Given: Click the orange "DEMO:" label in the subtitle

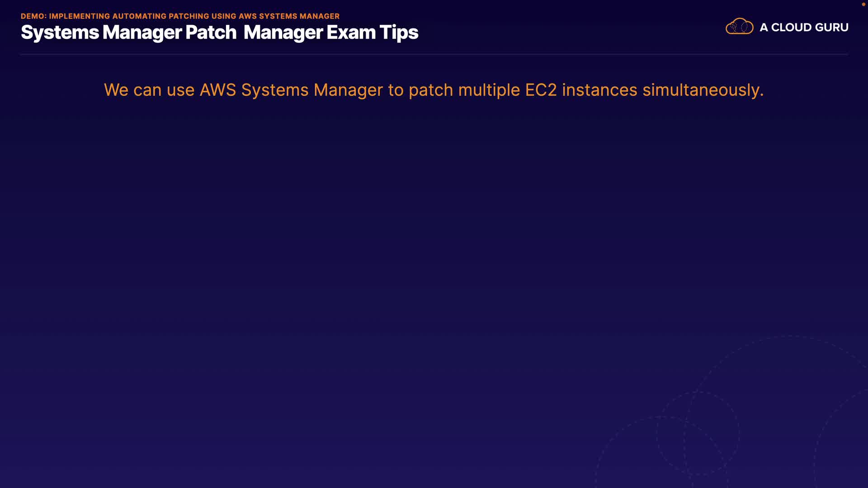Looking at the screenshot, I should pos(33,16).
